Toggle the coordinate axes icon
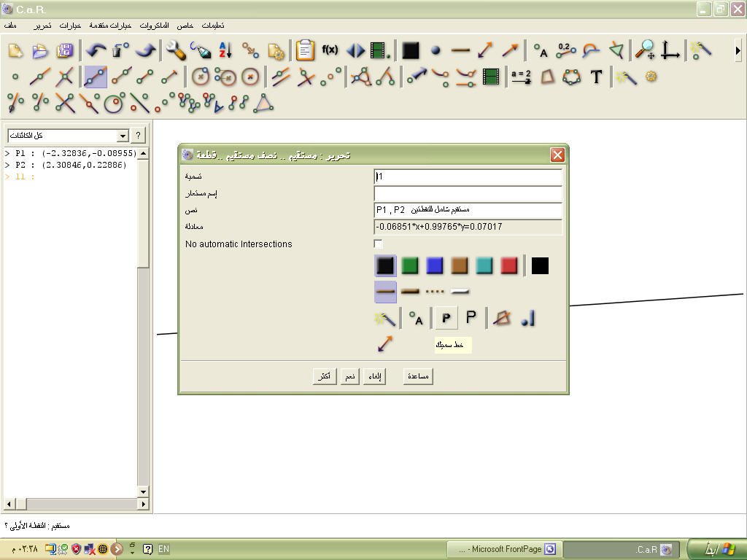 click(x=670, y=50)
